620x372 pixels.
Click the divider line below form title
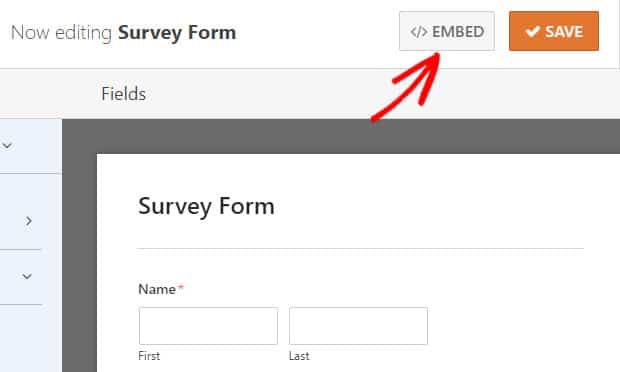click(x=360, y=249)
